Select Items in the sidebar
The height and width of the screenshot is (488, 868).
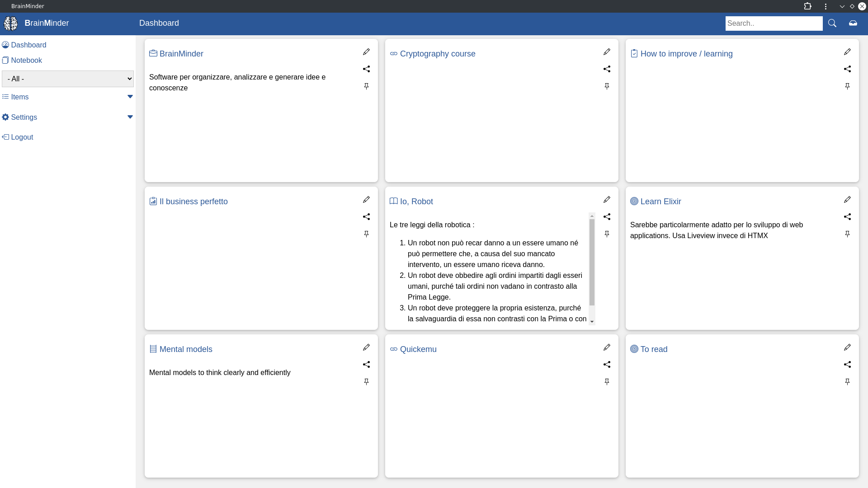(x=15, y=97)
